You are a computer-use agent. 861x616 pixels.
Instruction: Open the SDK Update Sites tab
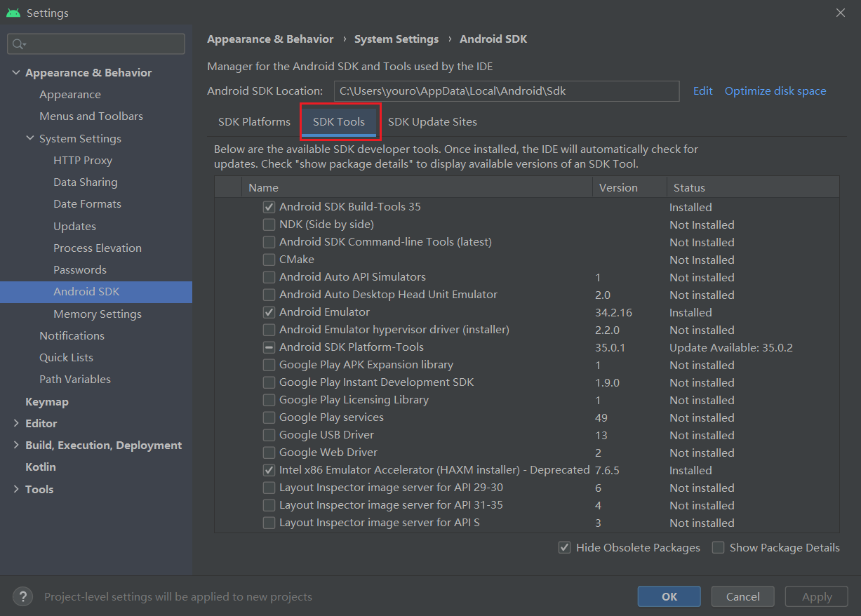tap(432, 122)
